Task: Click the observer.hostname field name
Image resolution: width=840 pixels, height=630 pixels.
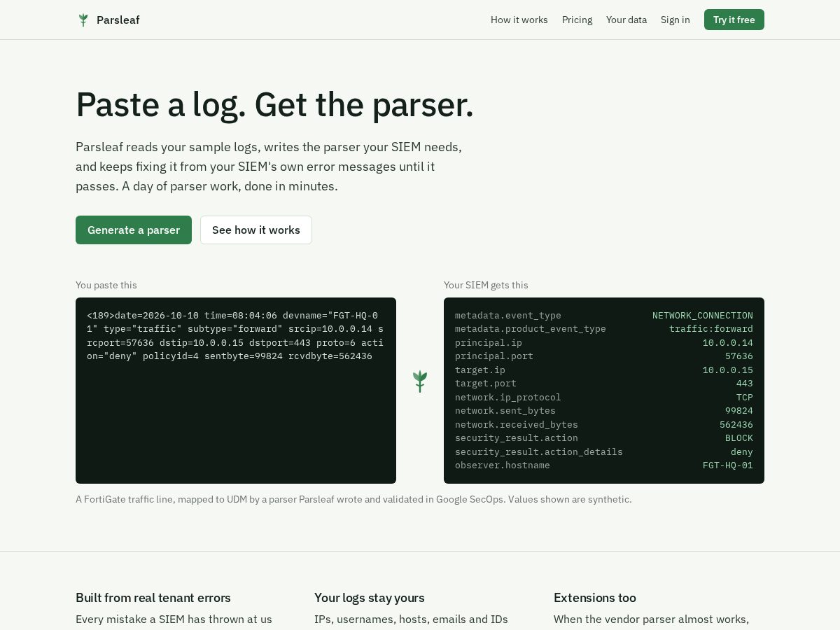Action: click(x=503, y=465)
